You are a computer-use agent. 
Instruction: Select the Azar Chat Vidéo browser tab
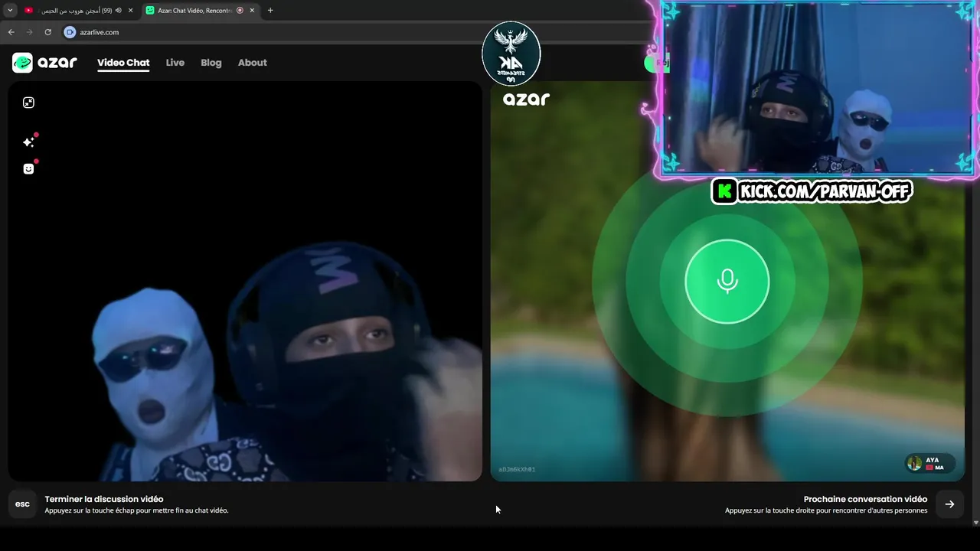tap(201, 11)
